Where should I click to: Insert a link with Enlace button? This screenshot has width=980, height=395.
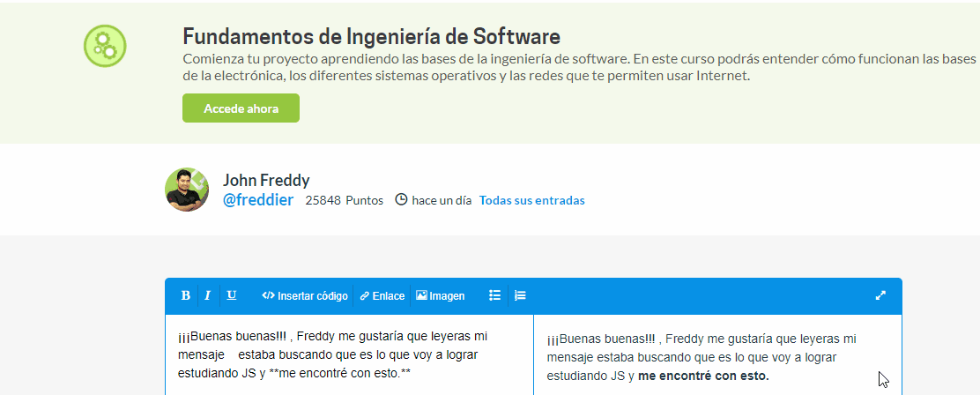(x=382, y=295)
